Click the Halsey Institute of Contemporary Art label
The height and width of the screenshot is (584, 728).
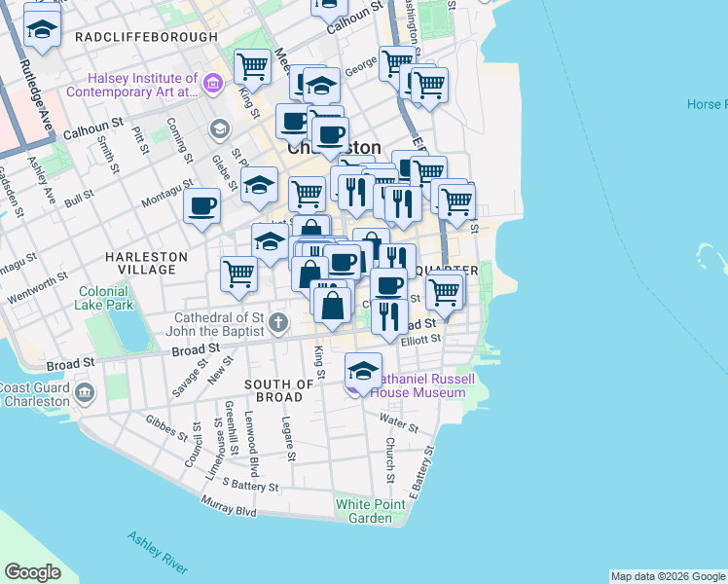[131, 85]
